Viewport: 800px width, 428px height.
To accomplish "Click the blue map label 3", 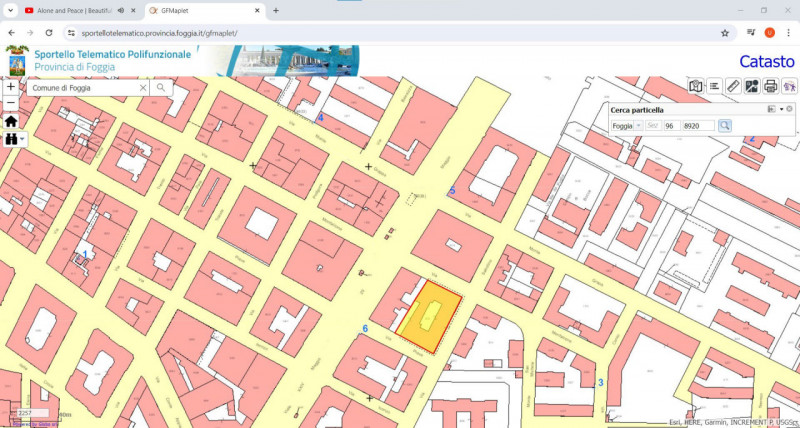I will click(x=601, y=382).
